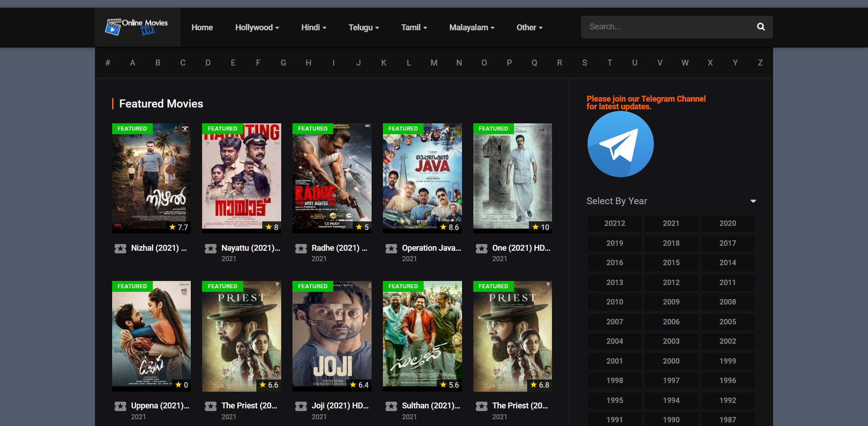Click the film icon beside Uppena (2021)
Image resolution: width=868 pixels, height=426 pixels.
click(120, 406)
